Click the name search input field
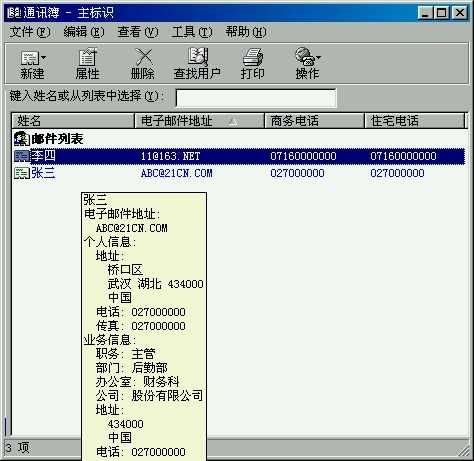The width and height of the screenshot is (474, 461). [x=256, y=98]
